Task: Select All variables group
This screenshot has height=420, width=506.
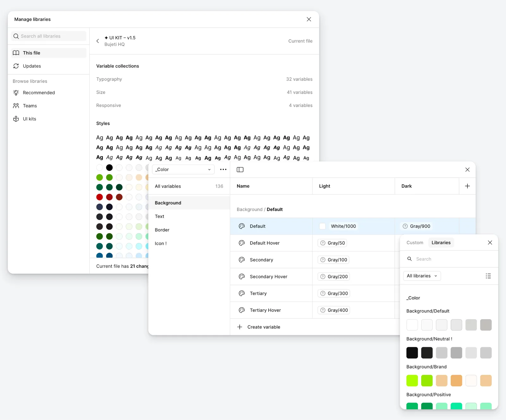Action: tap(189, 186)
